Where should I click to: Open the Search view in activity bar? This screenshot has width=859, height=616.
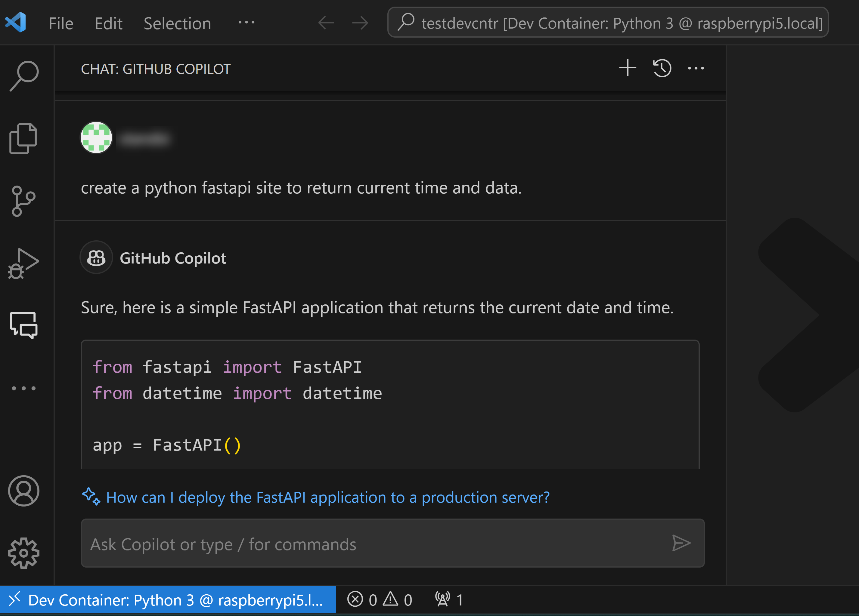[24, 76]
